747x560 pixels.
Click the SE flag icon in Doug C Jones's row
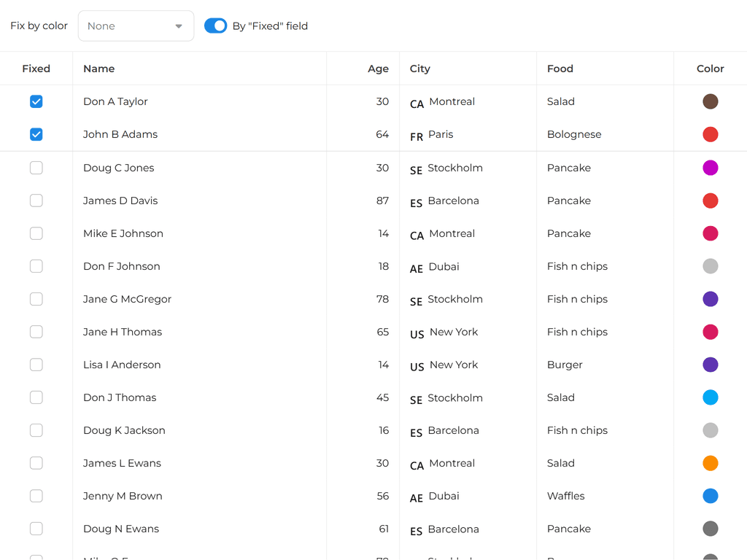tap(417, 169)
